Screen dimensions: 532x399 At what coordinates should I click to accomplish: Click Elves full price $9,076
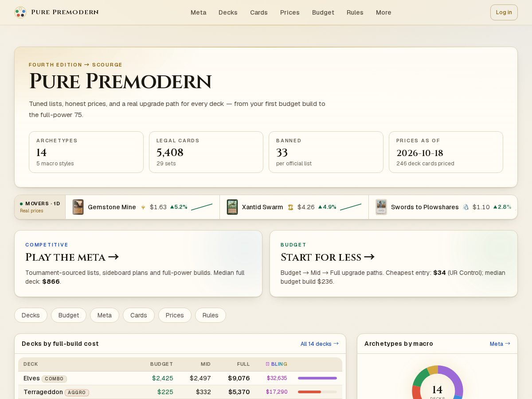pyautogui.click(x=239, y=378)
